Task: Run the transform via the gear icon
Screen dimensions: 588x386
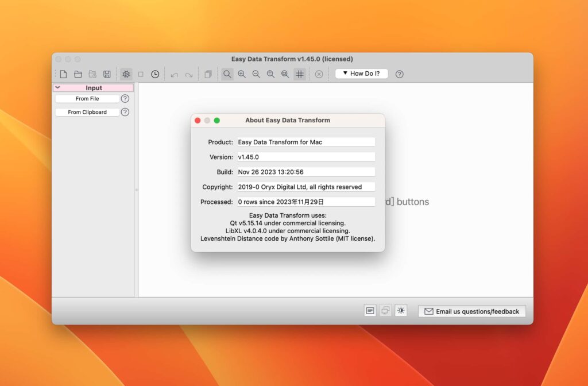Action: coord(126,74)
